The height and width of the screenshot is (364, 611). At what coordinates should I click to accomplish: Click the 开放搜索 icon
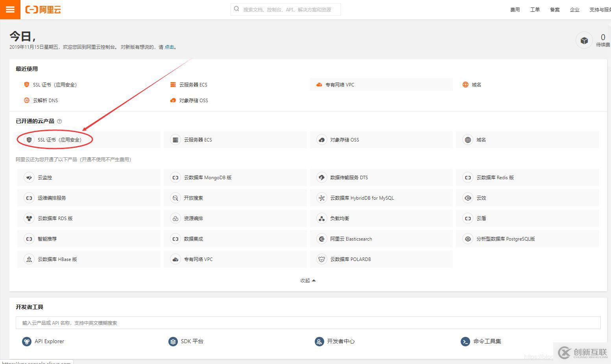[175, 198]
